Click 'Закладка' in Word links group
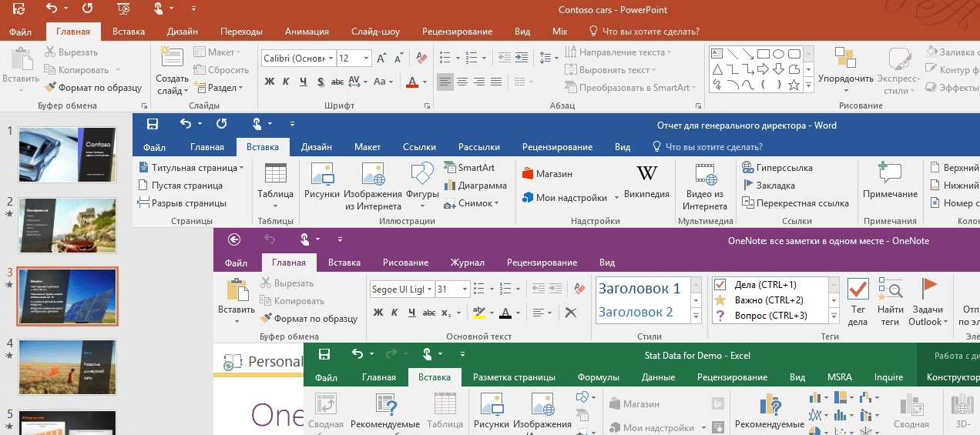980x435 pixels. [768, 186]
